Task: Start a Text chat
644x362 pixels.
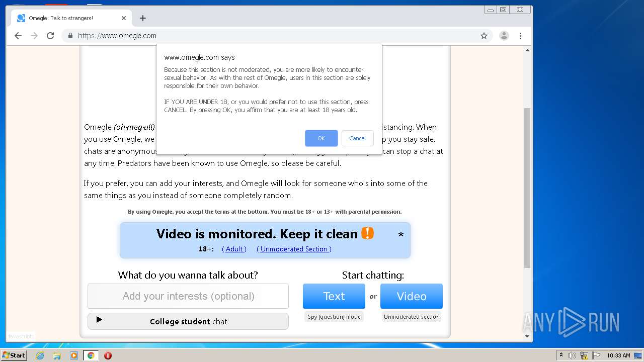Action: point(334,296)
